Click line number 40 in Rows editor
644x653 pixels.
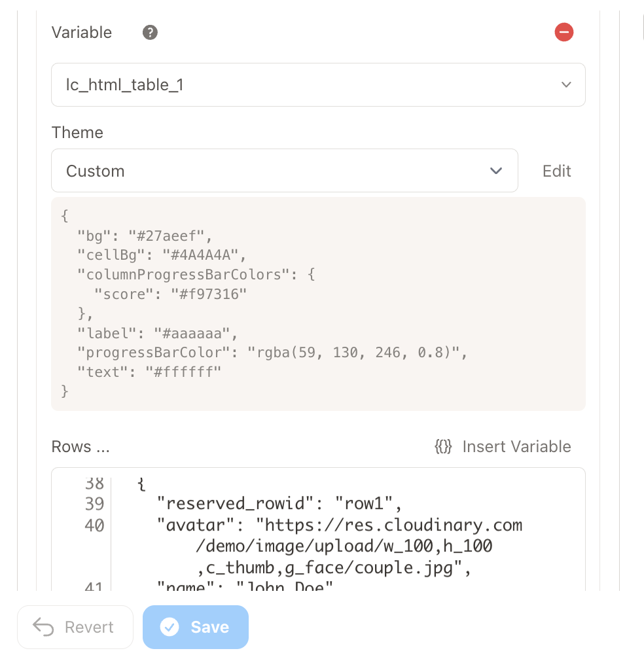pos(94,525)
